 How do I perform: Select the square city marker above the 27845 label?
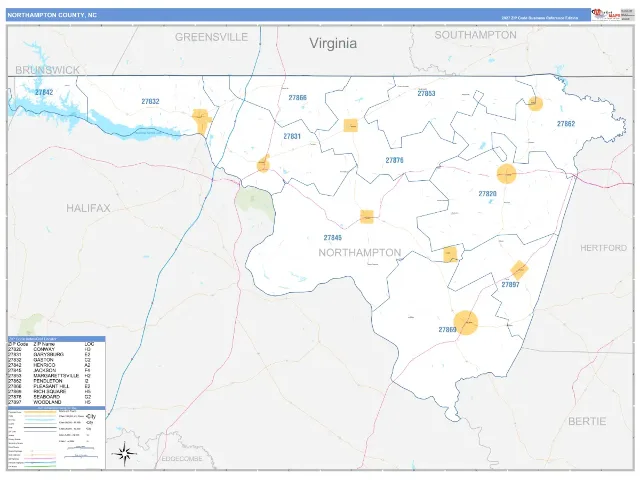click(367, 217)
